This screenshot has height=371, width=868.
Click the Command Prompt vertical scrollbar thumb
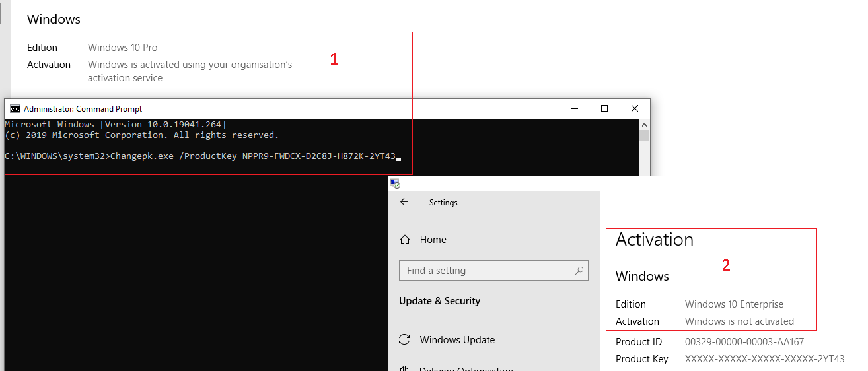point(644,135)
